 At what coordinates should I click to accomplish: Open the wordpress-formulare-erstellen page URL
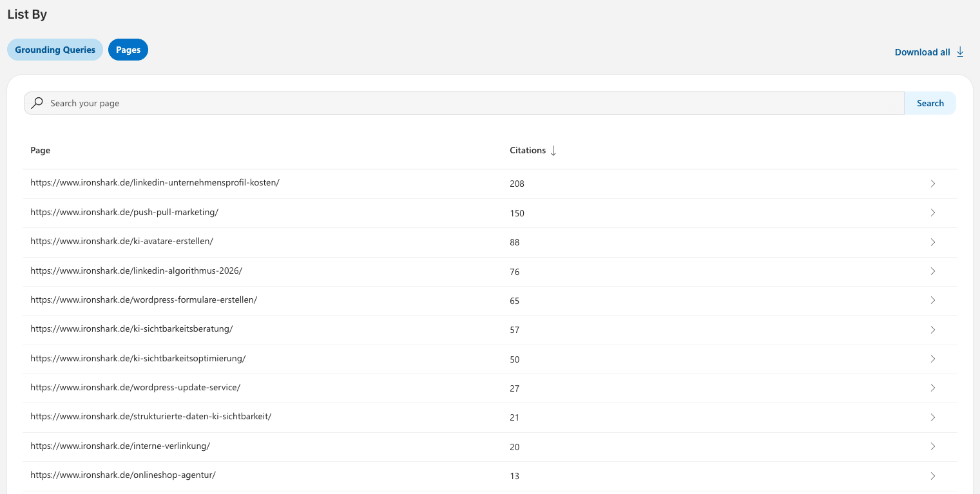tap(144, 299)
